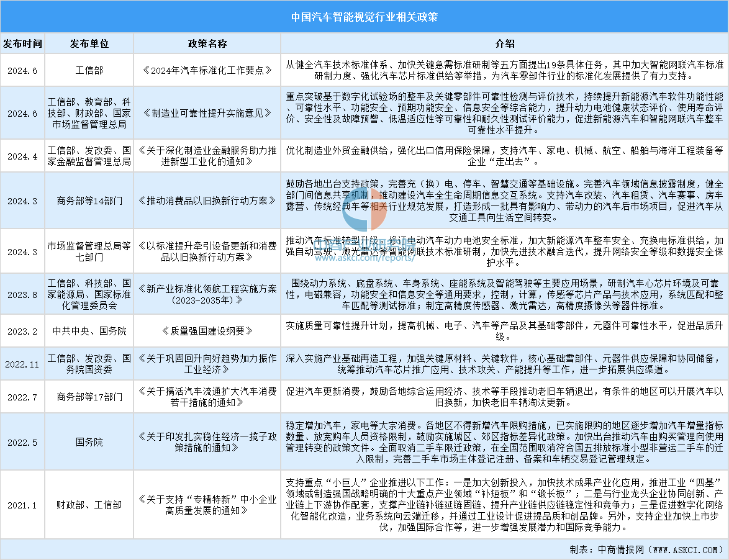Select the issuer cell 中共中央、国务院
729x560 pixels.
pyautogui.click(x=89, y=331)
